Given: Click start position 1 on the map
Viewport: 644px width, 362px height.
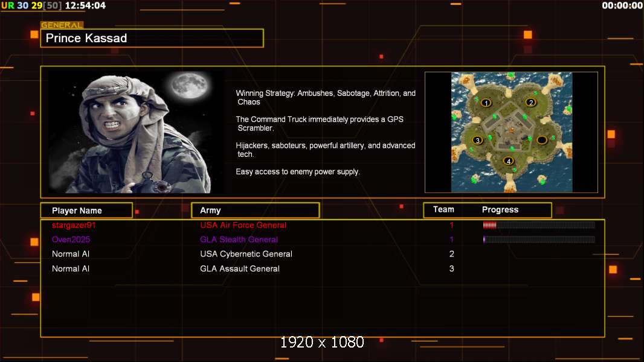Looking at the screenshot, I should pyautogui.click(x=486, y=103).
